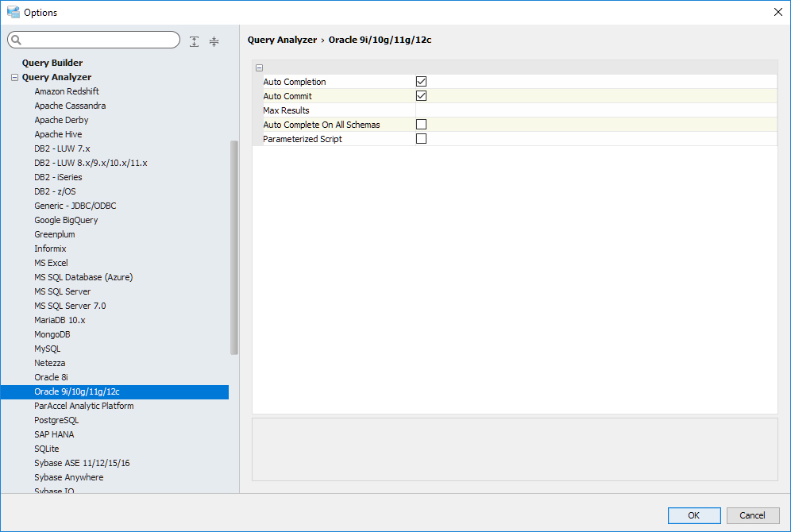Choose PostgreSQL
Image resolution: width=791 pixels, height=532 pixels.
tap(56, 420)
